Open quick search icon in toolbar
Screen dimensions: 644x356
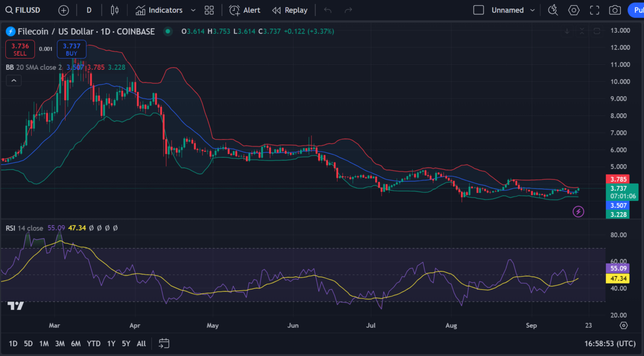pyautogui.click(x=553, y=10)
